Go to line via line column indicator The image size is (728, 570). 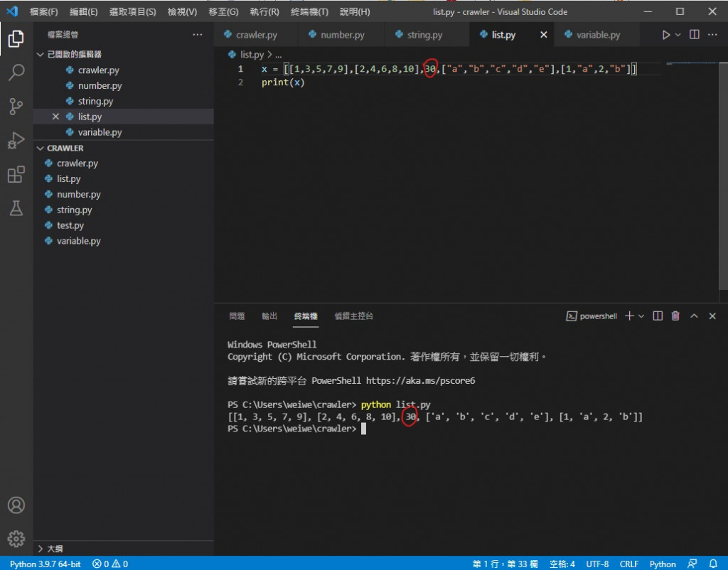coord(505,564)
